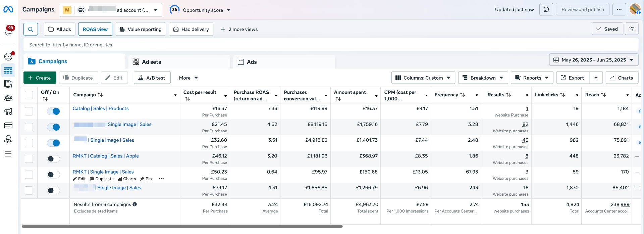Click the filter settings sliders icon
644x234 pixels.
[632, 29]
